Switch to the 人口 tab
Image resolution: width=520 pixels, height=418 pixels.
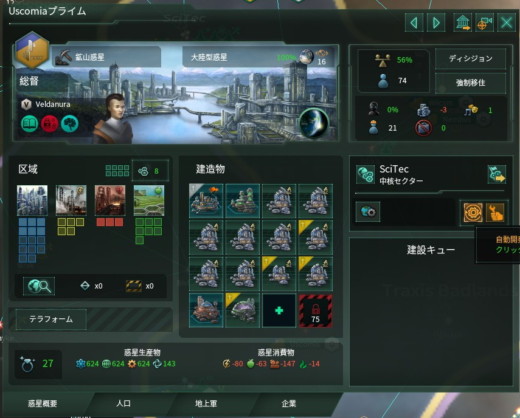coord(123,403)
